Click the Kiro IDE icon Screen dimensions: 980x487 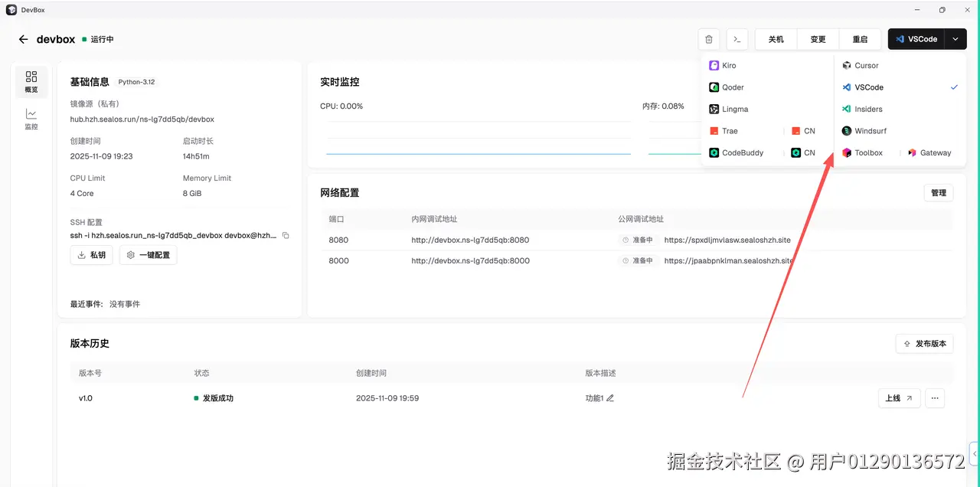coord(714,66)
